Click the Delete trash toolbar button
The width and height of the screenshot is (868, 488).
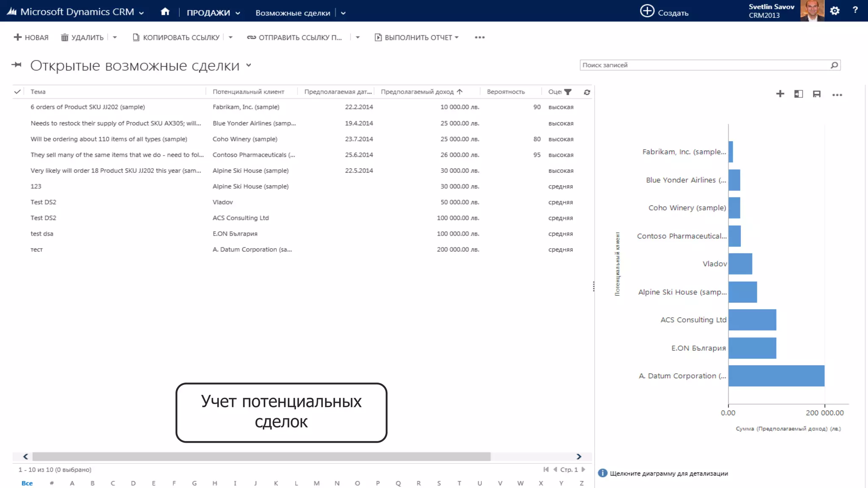pyautogui.click(x=82, y=37)
